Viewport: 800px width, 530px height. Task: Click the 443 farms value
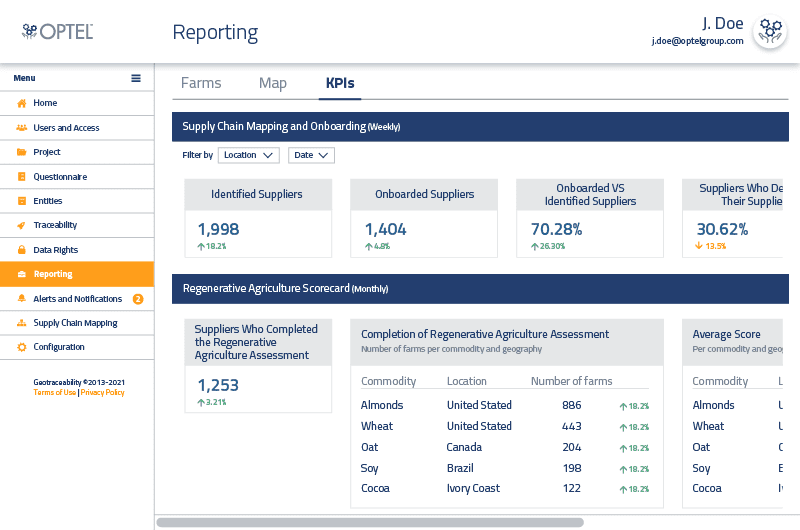[x=571, y=426]
